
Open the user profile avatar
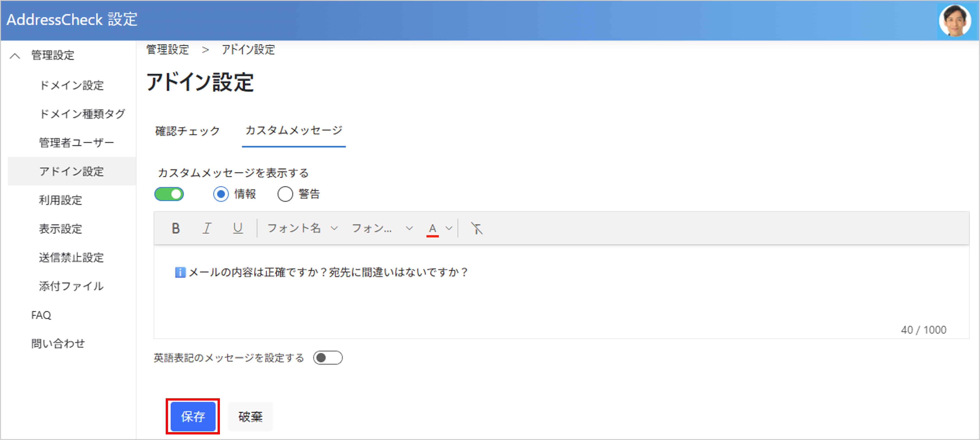click(955, 20)
